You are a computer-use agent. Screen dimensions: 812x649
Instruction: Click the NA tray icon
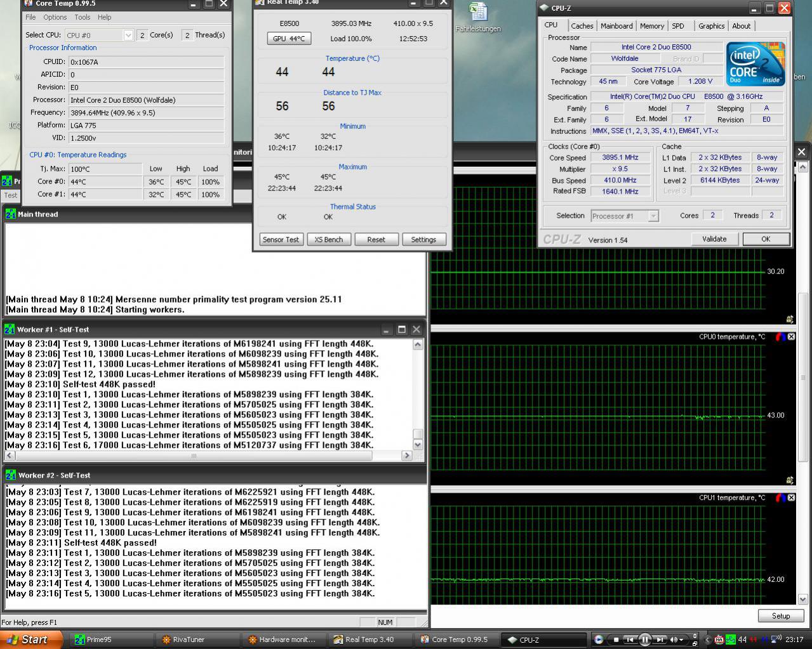tap(719, 639)
